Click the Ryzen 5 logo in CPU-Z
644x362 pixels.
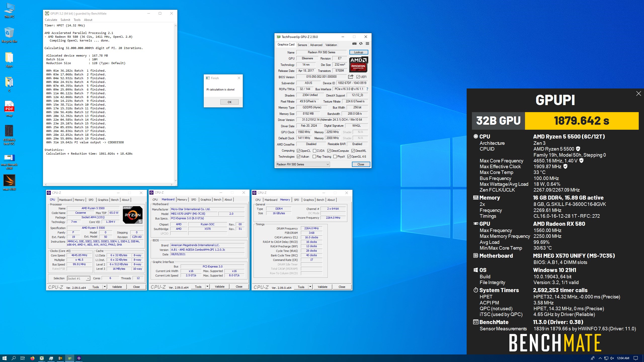click(133, 215)
